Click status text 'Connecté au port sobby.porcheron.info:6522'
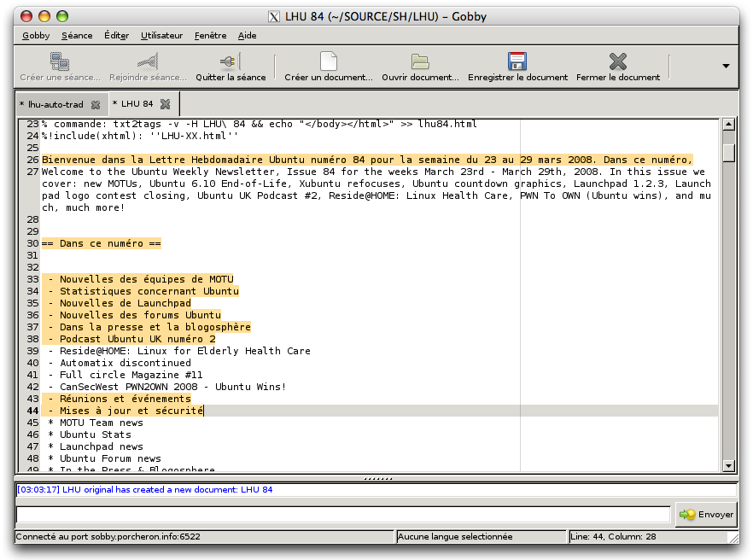Screen dimensions: 753x560 (x=108, y=537)
